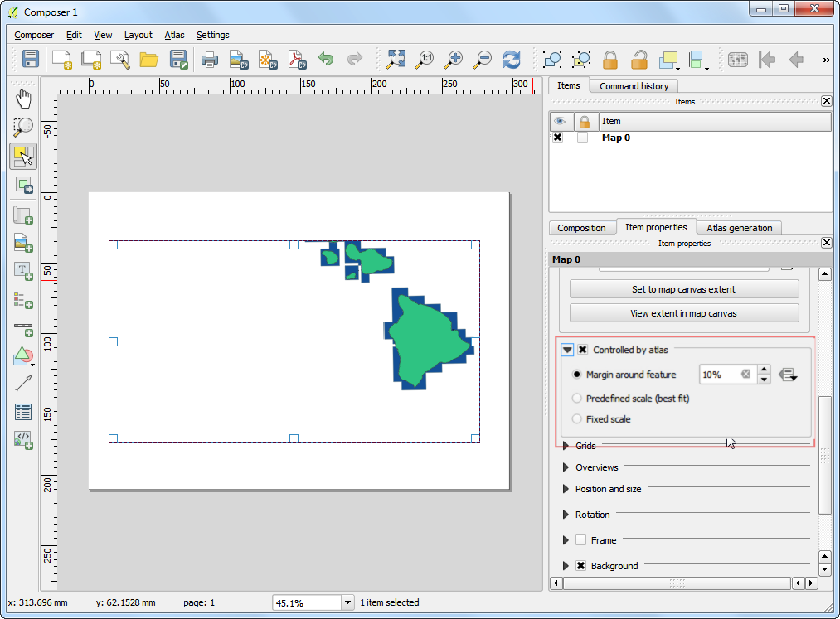
Task: Switch to Atlas generation tab
Action: click(x=740, y=228)
